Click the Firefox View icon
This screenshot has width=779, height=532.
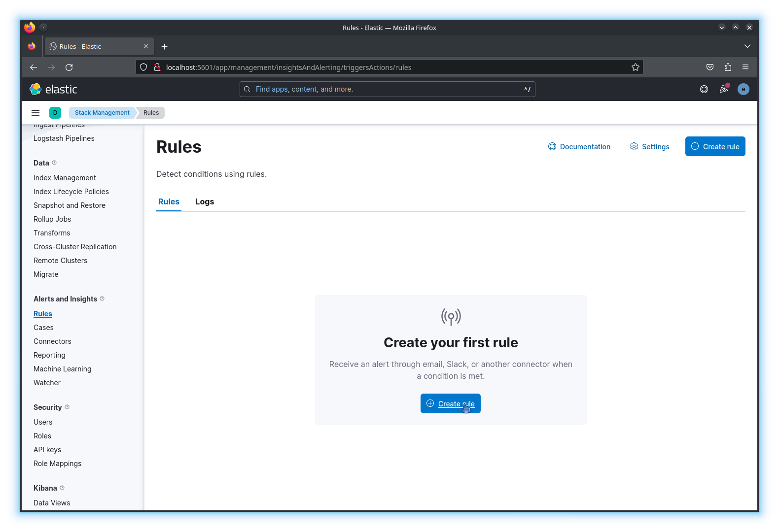32,46
